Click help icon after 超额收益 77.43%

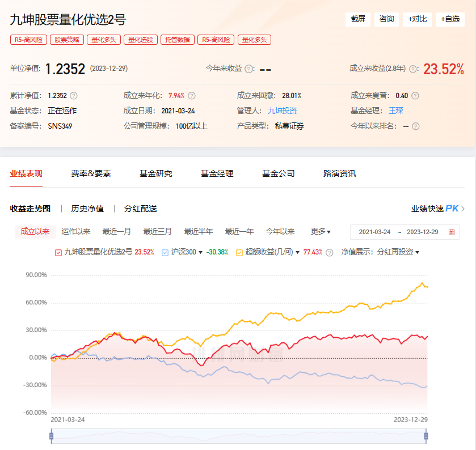(x=330, y=252)
